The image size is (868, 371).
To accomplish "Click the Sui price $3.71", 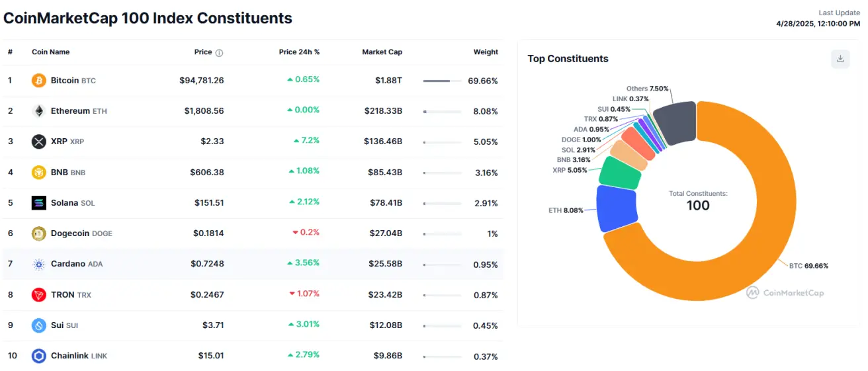I will pyautogui.click(x=213, y=325).
